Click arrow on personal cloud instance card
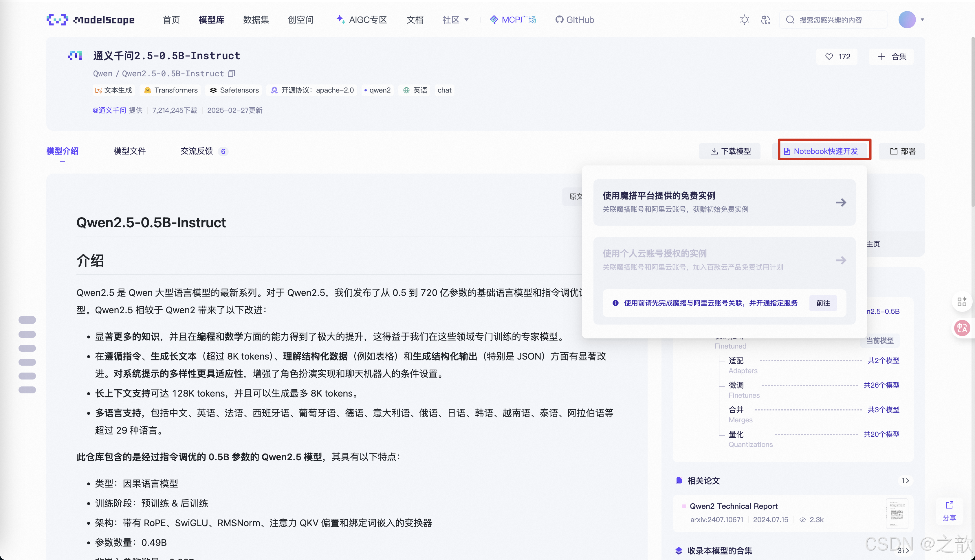Viewport: 975px width, 560px height. [x=841, y=260]
